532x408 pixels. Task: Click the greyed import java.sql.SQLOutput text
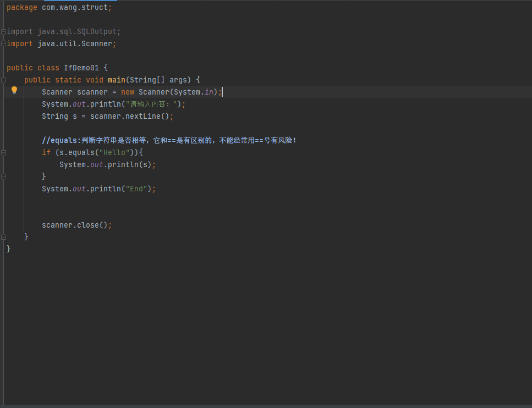click(x=63, y=31)
